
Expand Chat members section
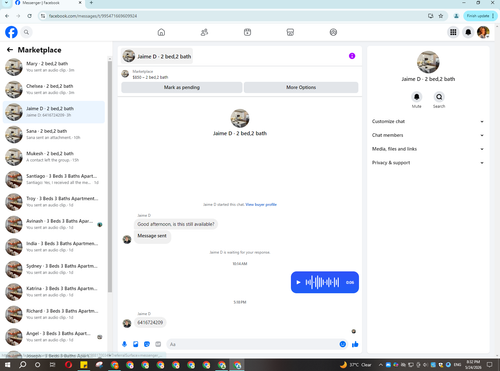click(428, 135)
